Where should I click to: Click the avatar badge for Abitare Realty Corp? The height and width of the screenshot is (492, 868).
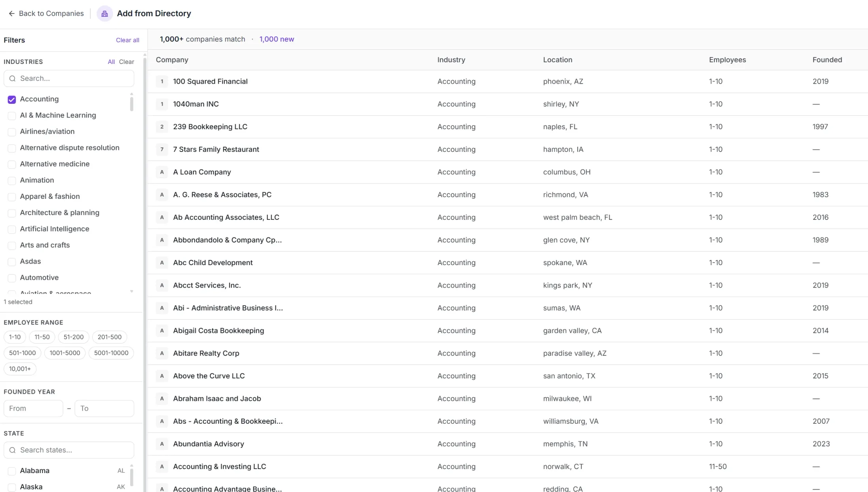(162, 354)
